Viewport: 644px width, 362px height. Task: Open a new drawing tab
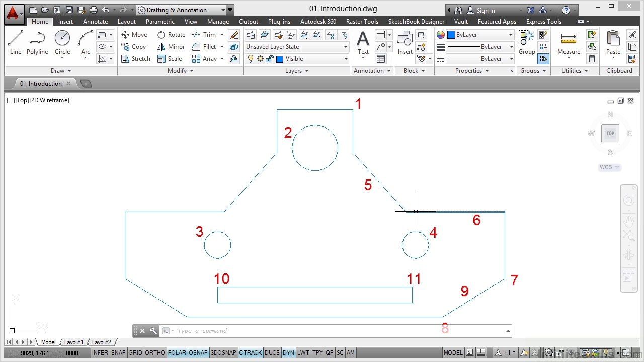(86, 84)
